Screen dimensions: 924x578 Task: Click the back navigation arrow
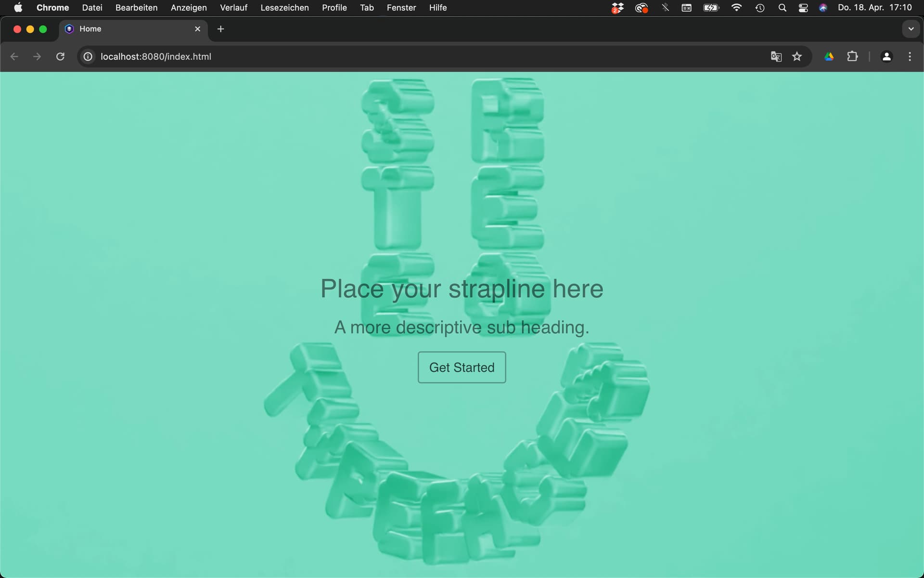tap(14, 56)
